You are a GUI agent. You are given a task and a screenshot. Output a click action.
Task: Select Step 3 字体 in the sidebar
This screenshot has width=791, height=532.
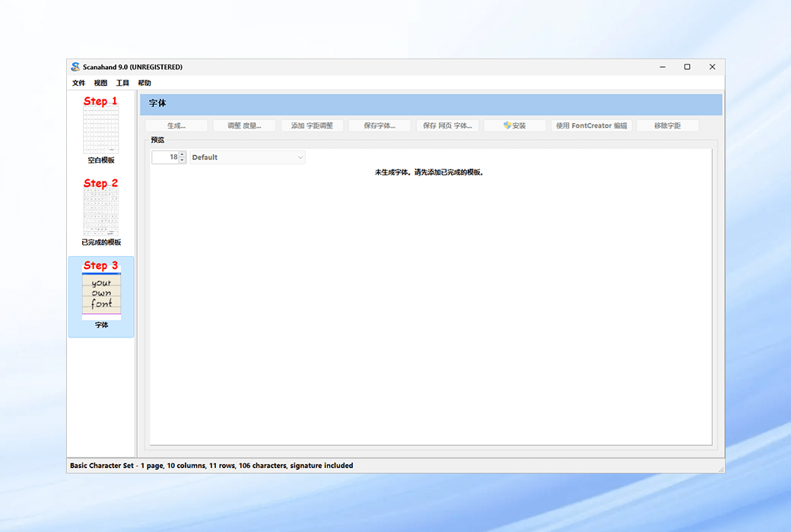[101, 296]
